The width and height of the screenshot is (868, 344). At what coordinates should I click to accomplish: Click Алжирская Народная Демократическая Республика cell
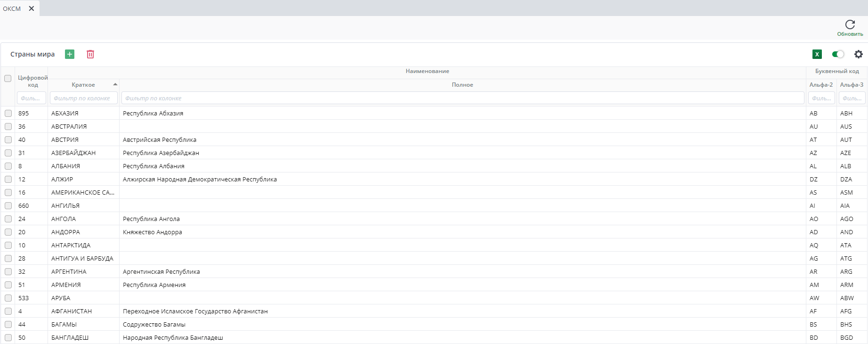pos(463,179)
